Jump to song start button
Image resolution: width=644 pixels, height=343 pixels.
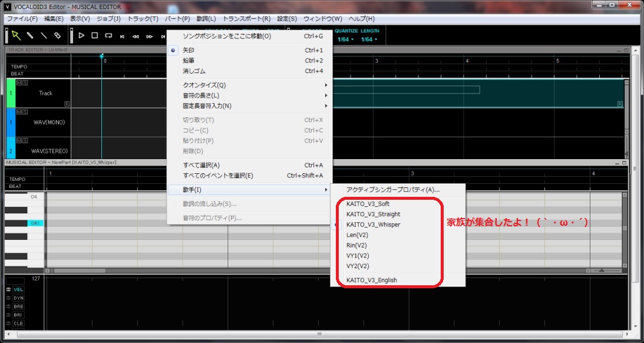coord(122,37)
